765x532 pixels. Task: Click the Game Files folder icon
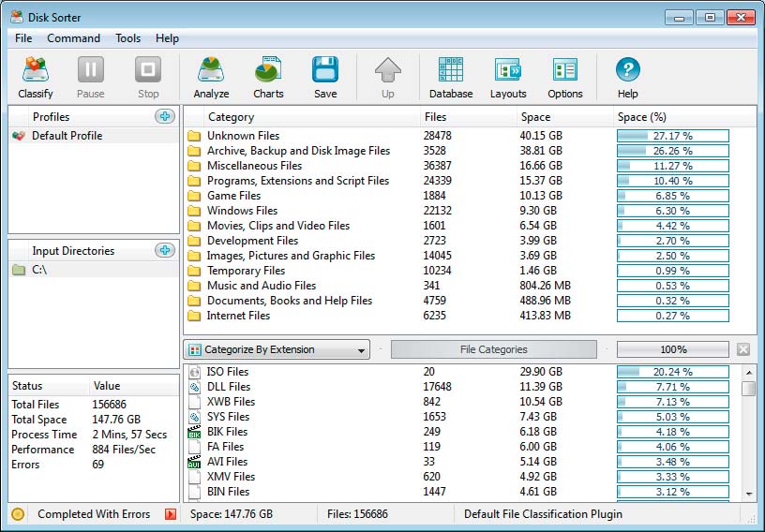click(x=194, y=196)
